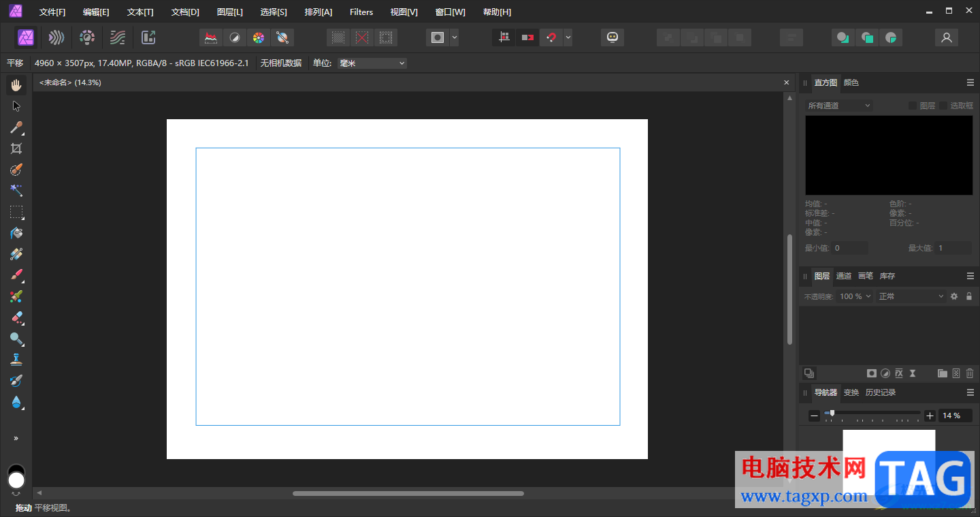The height and width of the screenshot is (517, 980).
Task: Click the navigator zoom in plus button
Action: [930, 416]
